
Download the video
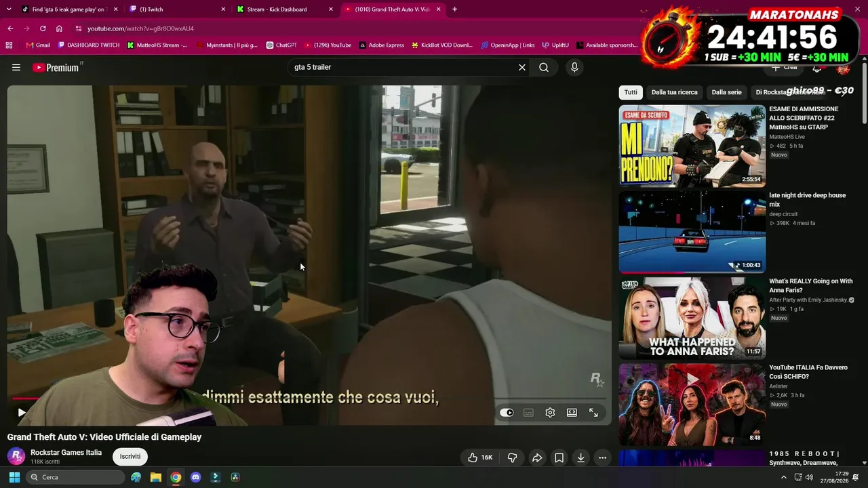coord(580,457)
